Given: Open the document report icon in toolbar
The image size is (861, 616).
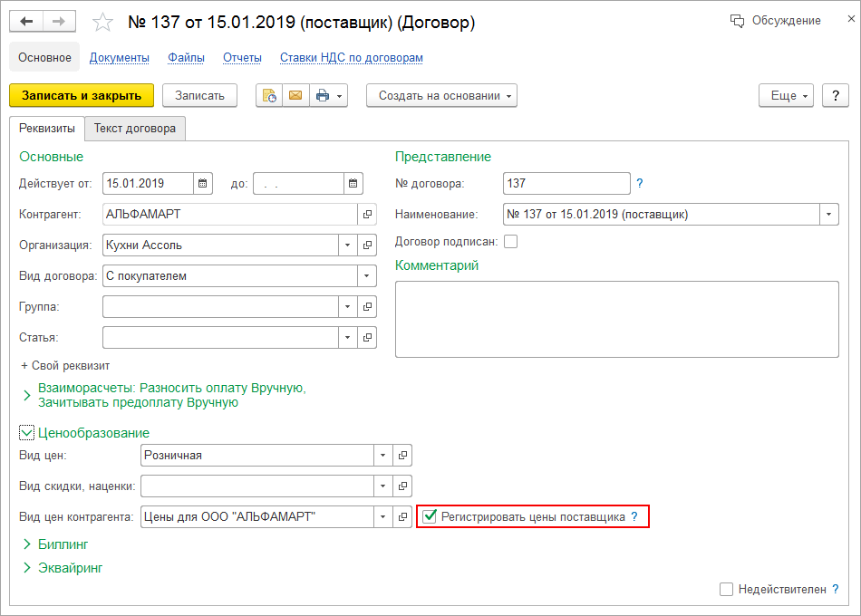Looking at the screenshot, I should coord(269,95).
